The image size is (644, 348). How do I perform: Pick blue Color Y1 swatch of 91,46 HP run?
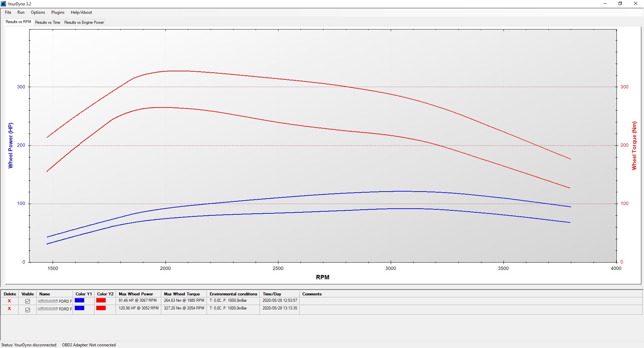[79, 300]
